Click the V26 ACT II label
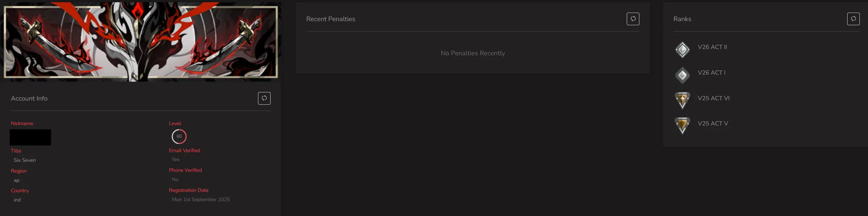The width and height of the screenshot is (868, 216). [x=712, y=47]
